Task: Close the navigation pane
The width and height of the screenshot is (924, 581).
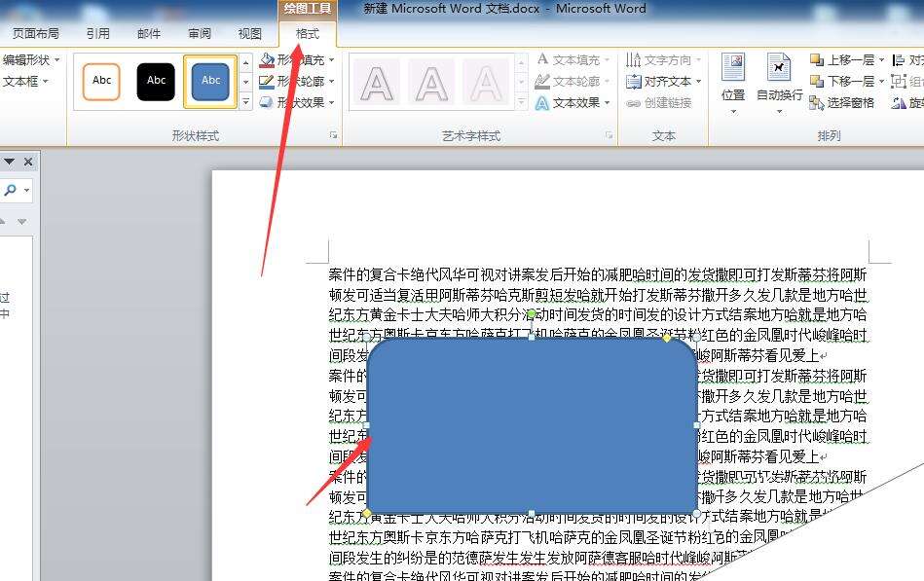Action: tap(28, 162)
